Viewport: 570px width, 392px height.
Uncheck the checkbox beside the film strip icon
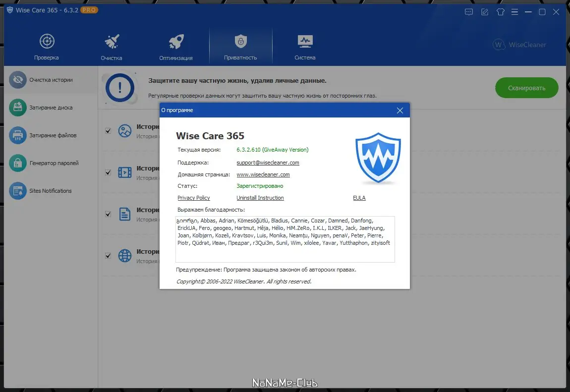(x=108, y=172)
